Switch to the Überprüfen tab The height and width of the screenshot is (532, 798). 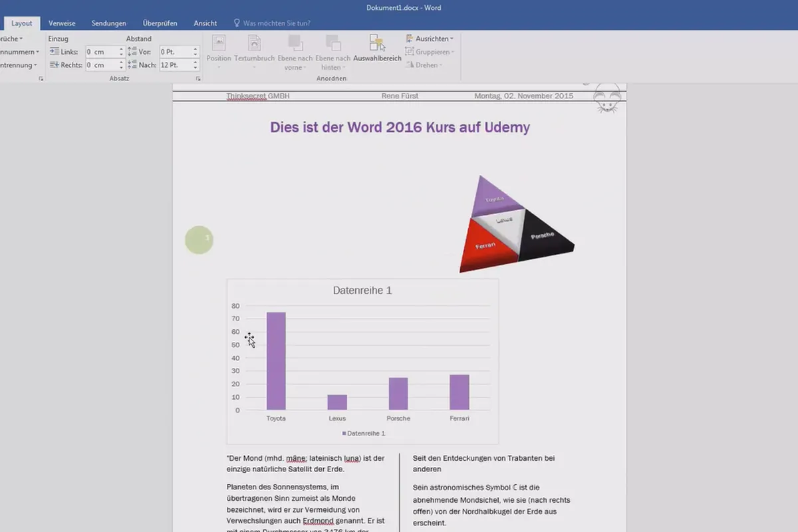point(160,23)
